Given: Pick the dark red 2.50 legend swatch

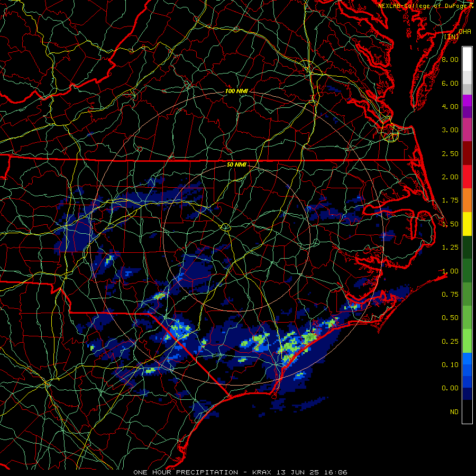Looking at the screenshot, I should (x=467, y=153).
